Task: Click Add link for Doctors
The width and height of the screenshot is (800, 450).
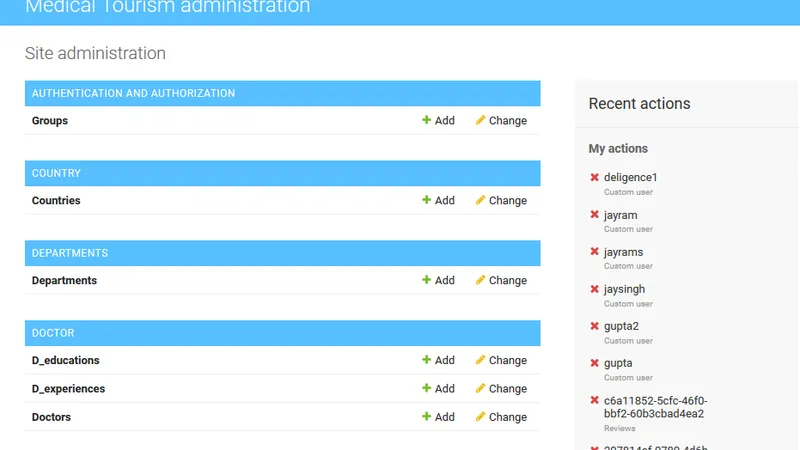Action: (x=438, y=417)
